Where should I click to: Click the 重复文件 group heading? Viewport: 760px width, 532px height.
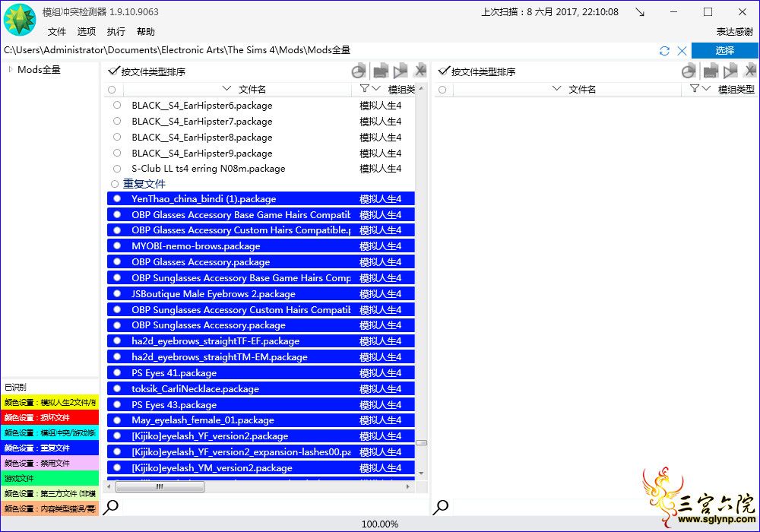144,184
